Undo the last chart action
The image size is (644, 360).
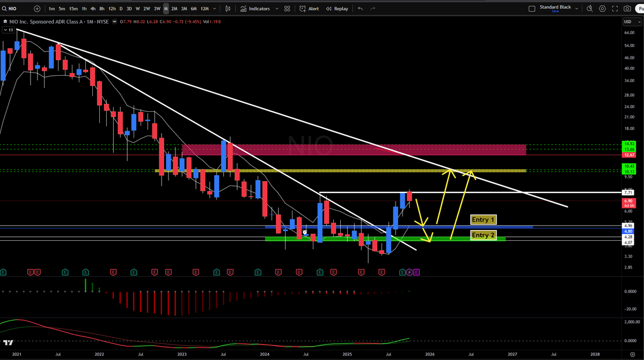(360, 9)
